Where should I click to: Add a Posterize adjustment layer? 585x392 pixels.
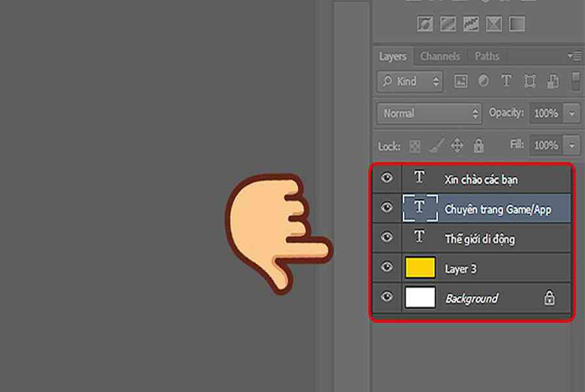pos(448,24)
